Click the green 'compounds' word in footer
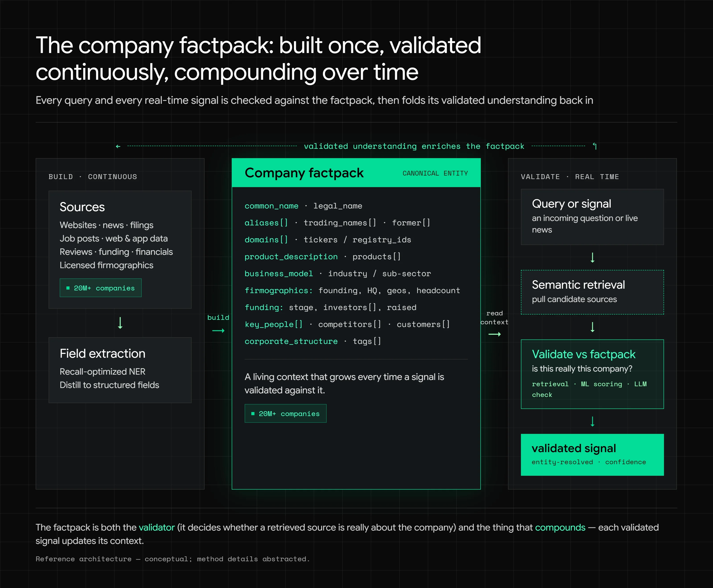 (560, 527)
